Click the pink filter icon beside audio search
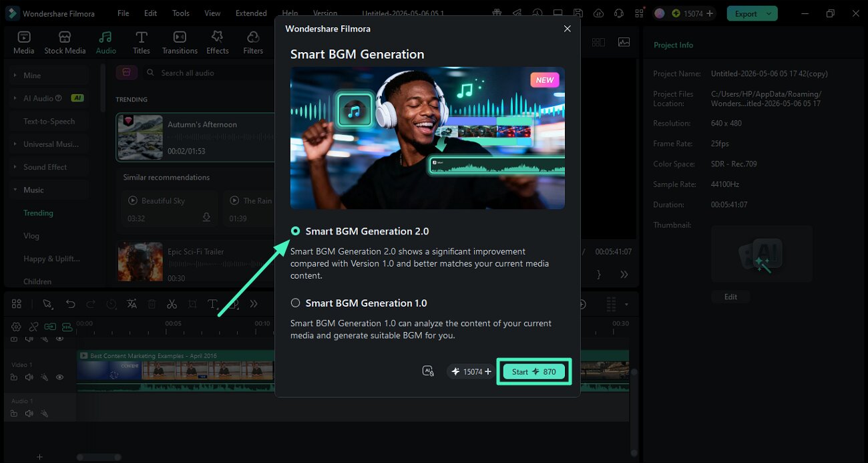Viewport: 868px width, 463px height. (x=127, y=73)
